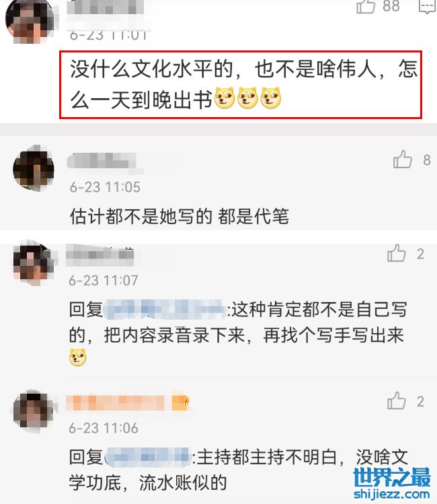Tap the first doge emoji in top comment
Image resolution: width=437 pixels, height=504 pixels.
[224, 98]
